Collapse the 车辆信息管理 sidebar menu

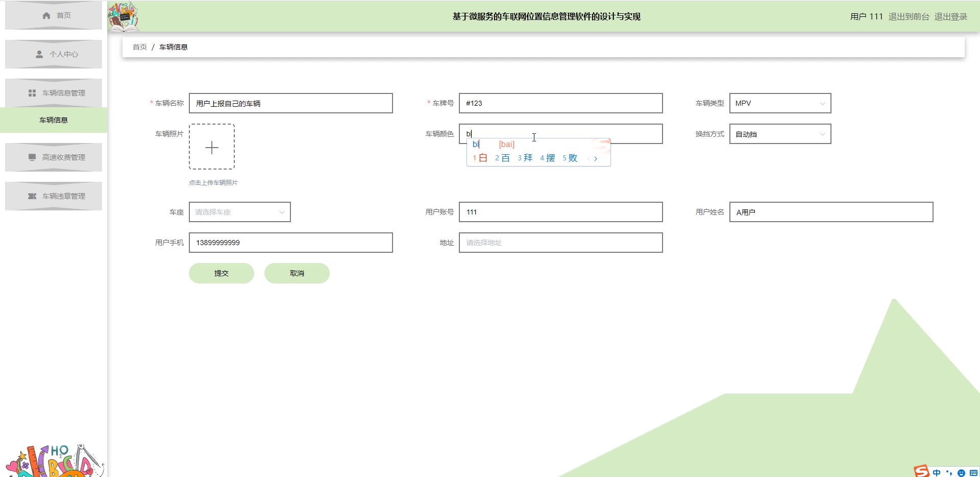54,93
